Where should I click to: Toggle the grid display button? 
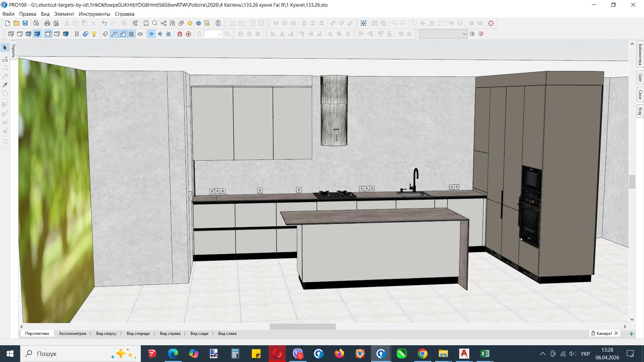[x=131, y=34]
